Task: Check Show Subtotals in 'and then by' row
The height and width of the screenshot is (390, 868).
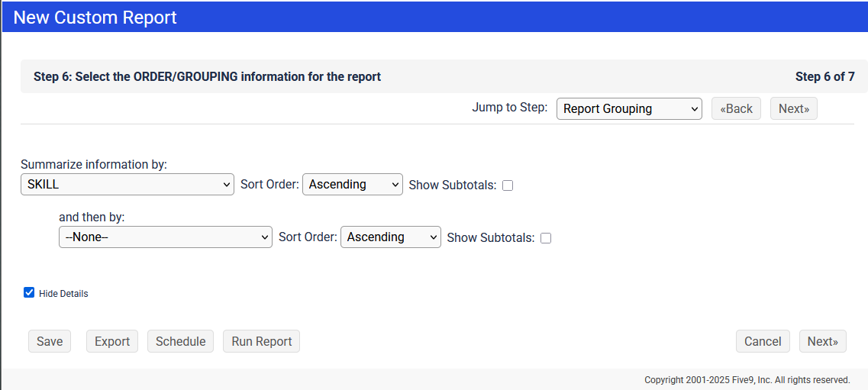Action: [x=546, y=238]
